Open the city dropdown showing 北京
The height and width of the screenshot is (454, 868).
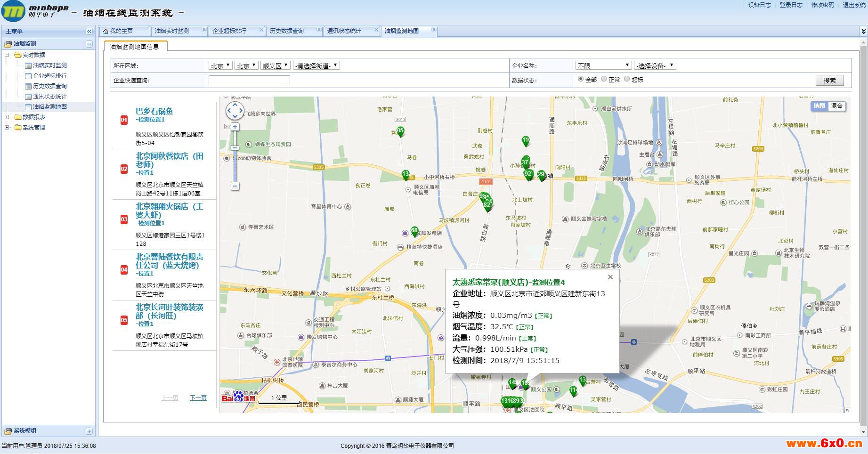coord(246,65)
